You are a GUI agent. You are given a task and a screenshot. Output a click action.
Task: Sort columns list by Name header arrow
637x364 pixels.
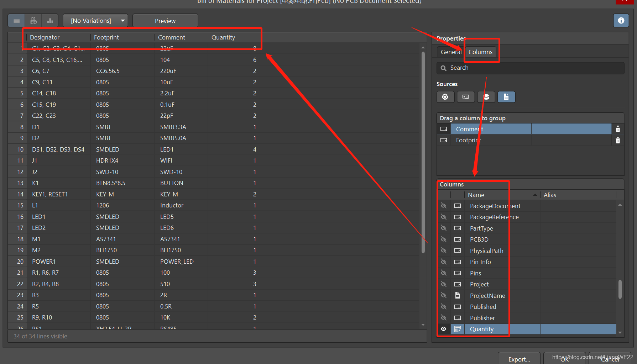[x=535, y=195]
